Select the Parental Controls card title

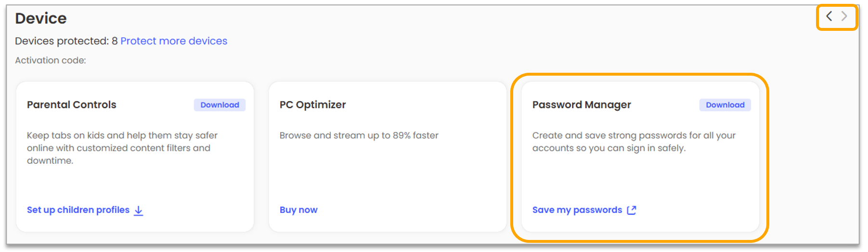tap(72, 105)
